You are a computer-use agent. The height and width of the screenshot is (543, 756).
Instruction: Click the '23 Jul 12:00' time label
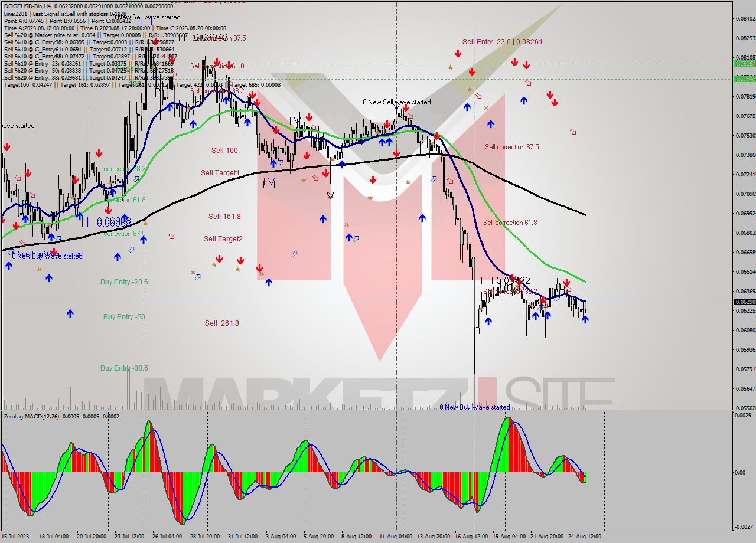point(129,537)
